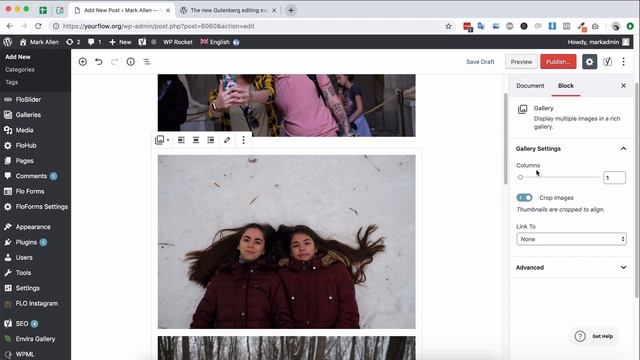The width and height of the screenshot is (640, 360).
Task: Focus the Columns number input
Action: (614, 178)
